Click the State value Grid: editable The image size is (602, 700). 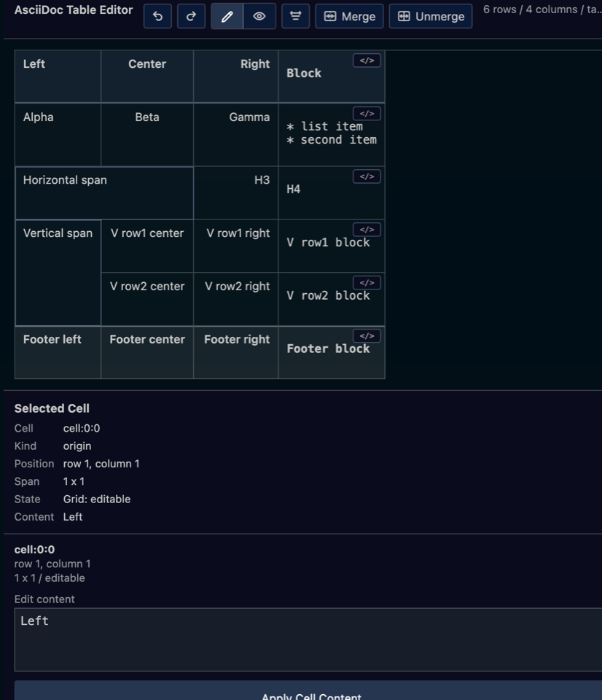coord(97,499)
